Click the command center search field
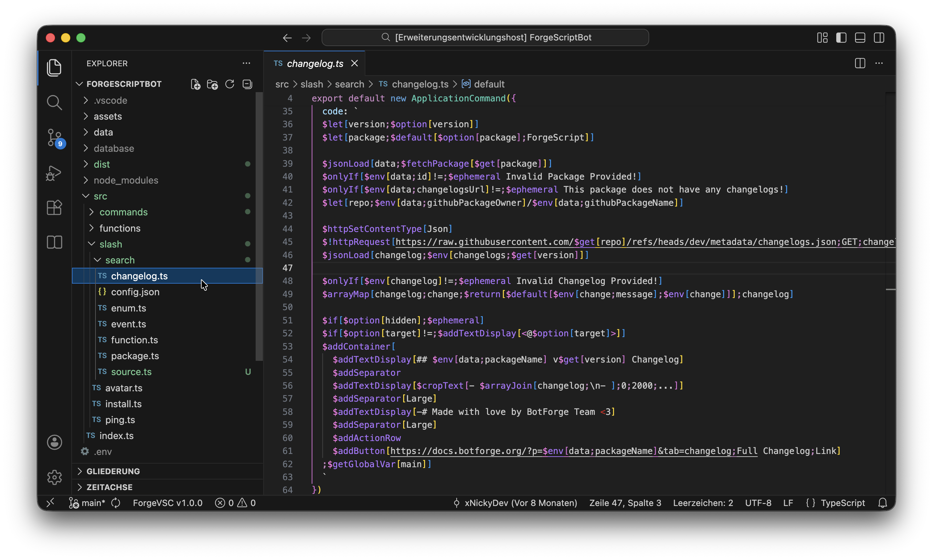 pos(485,38)
